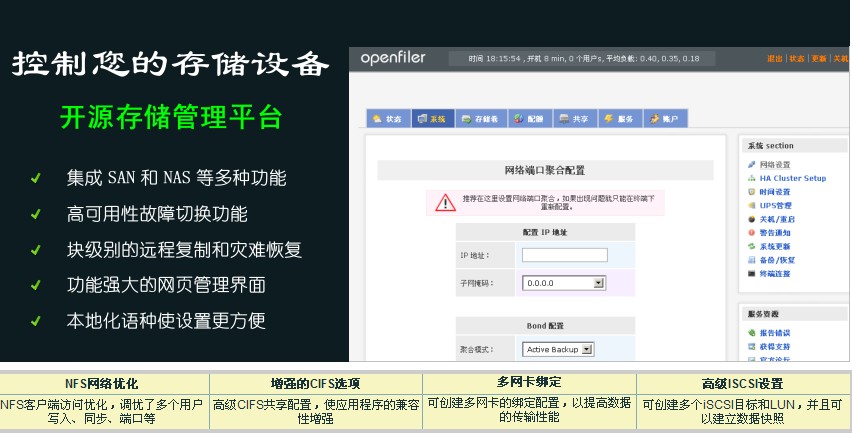
Task: Click the 状态 link in top-right header
Action: [x=797, y=59]
